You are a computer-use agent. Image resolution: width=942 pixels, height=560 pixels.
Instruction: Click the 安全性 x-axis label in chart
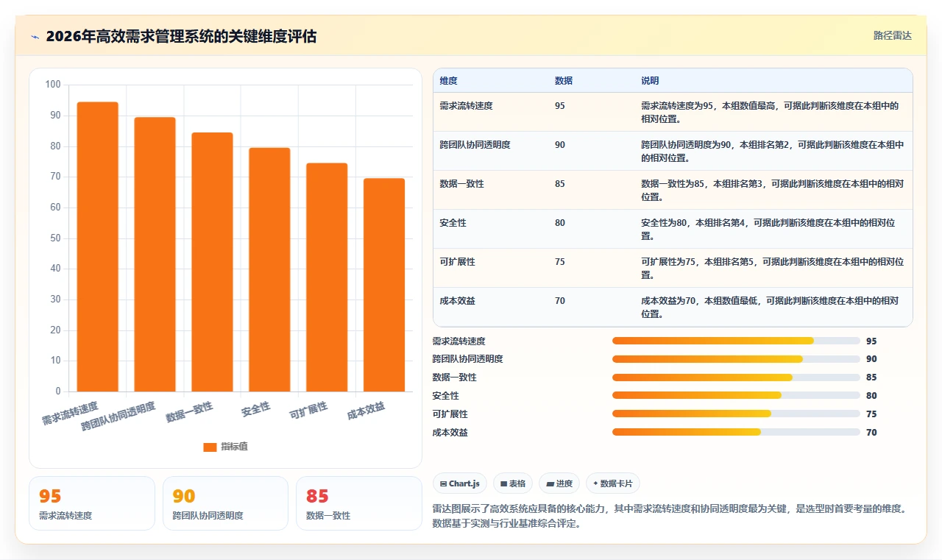[x=255, y=408]
